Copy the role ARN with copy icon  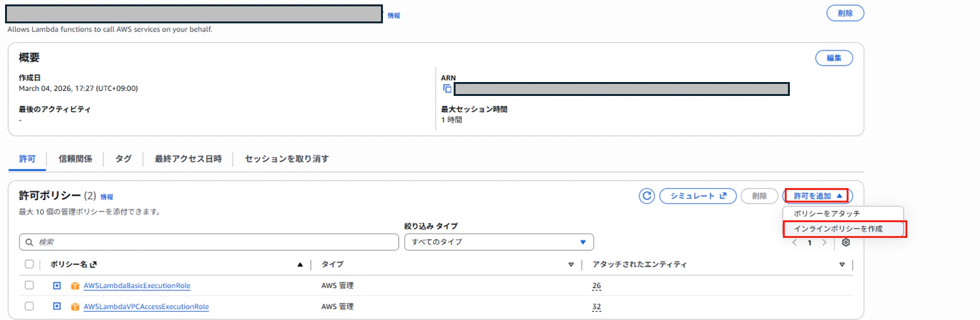coord(447,89)
